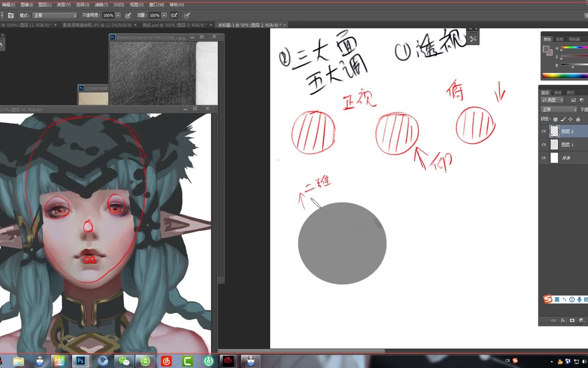
Task: Expand collapsed panel double-arrow
Action: (x=471, y=29)
